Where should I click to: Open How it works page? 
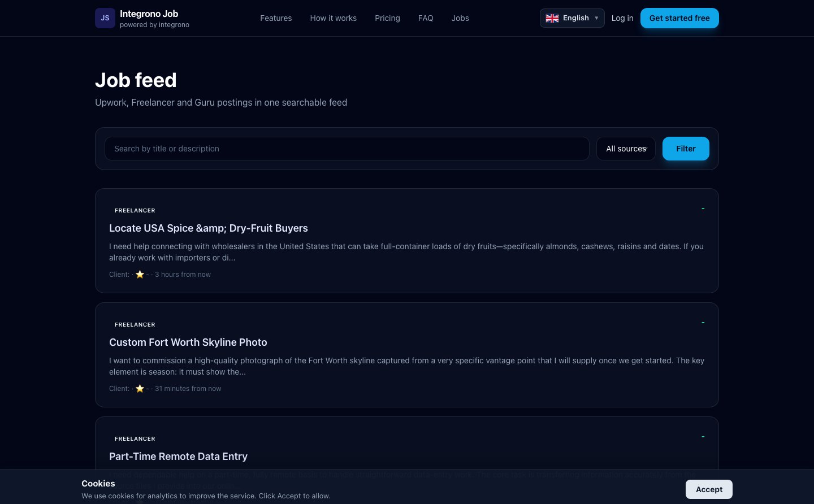click(334, 18)
